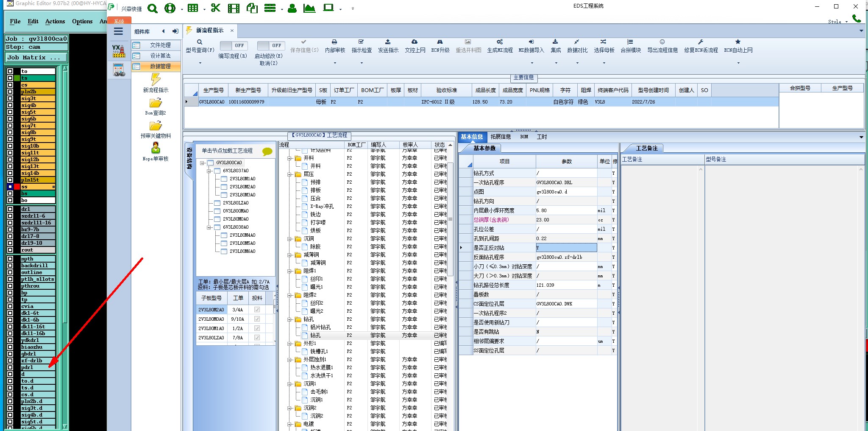The width and height of the screenshot is (868, 431).
Task: Click the 内部审核 printer icon
Action: [x=334, y=42]
